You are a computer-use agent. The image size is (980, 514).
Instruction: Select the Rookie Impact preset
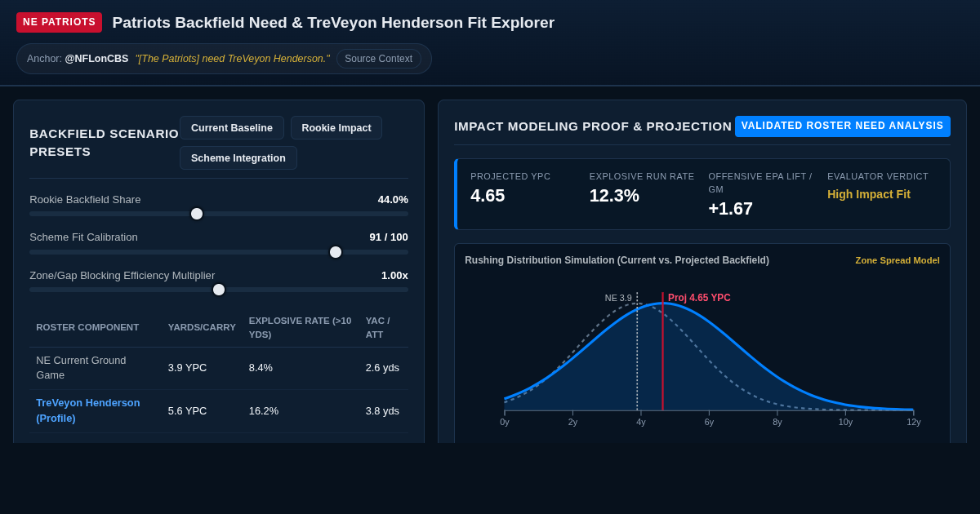[336, 128]
